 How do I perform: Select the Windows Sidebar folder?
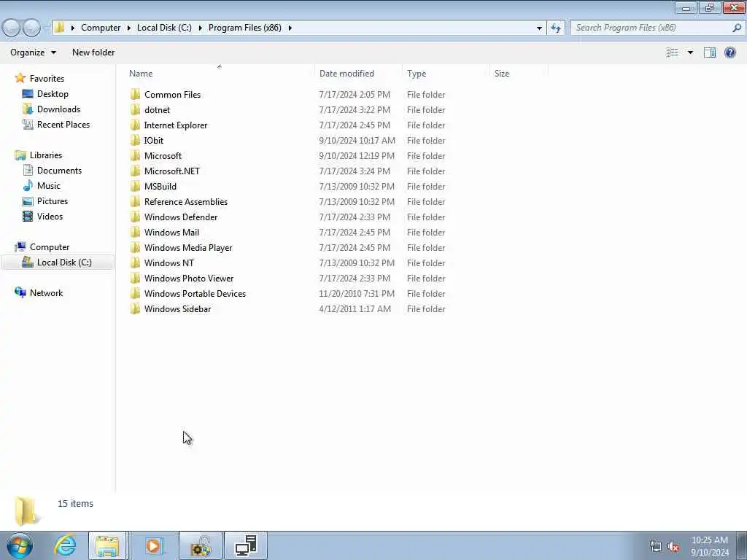(177, 309)
